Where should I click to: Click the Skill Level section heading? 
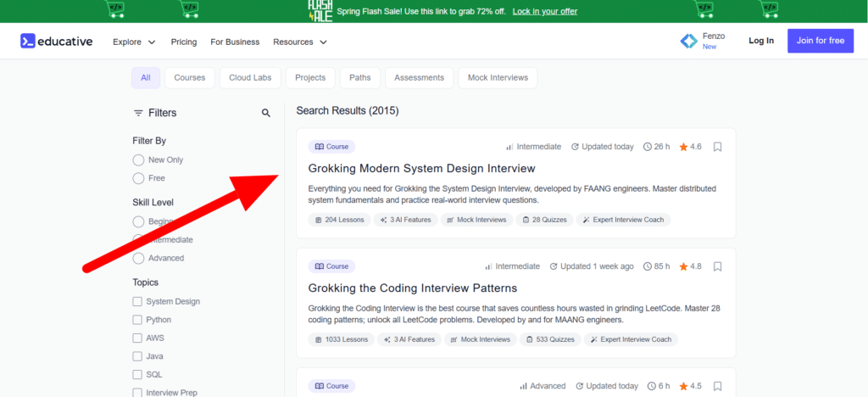[153, 203]
